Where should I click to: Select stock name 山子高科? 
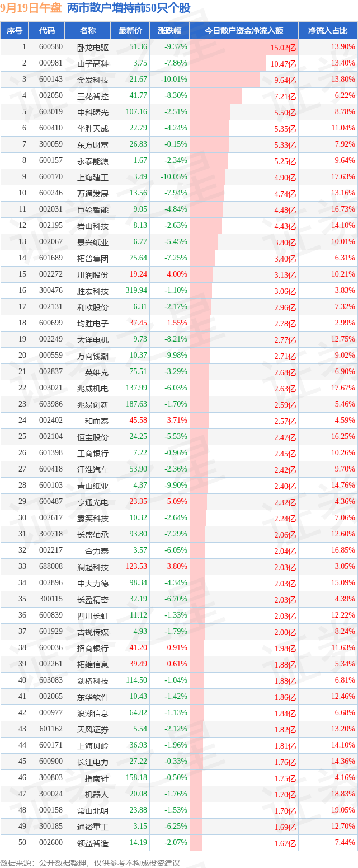point(93,64)
